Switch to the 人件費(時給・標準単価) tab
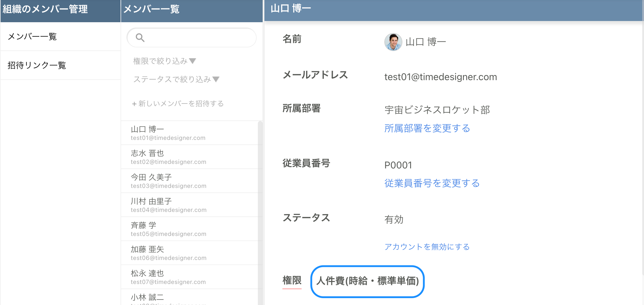Viewport: 644px width, 305px height. (367, 281)
